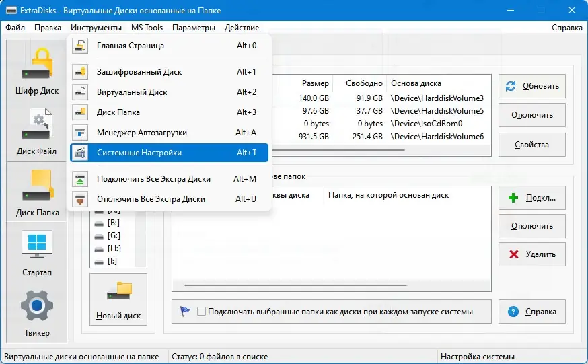Click the upper Отключить button under Обновить
This screenshot has width=588, height=364.
tap(532, 115)
